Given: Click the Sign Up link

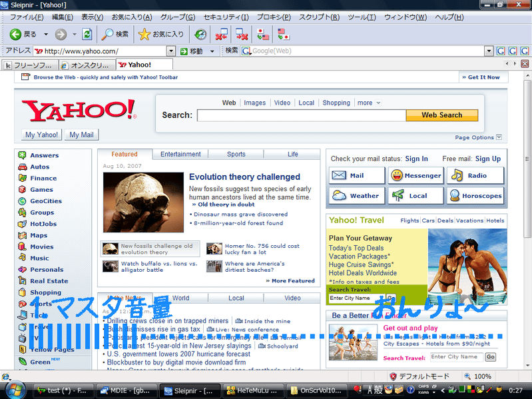Looking at the screenshot, I should point(488,159).
